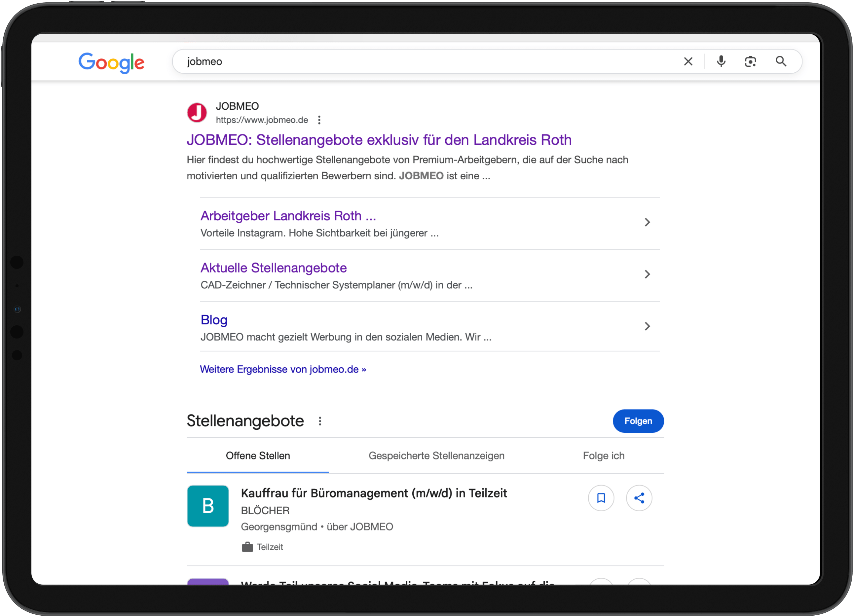
Task: Click 'JOBMEO macht gezielt Werbung' description
Action: (x=346, y=337)
